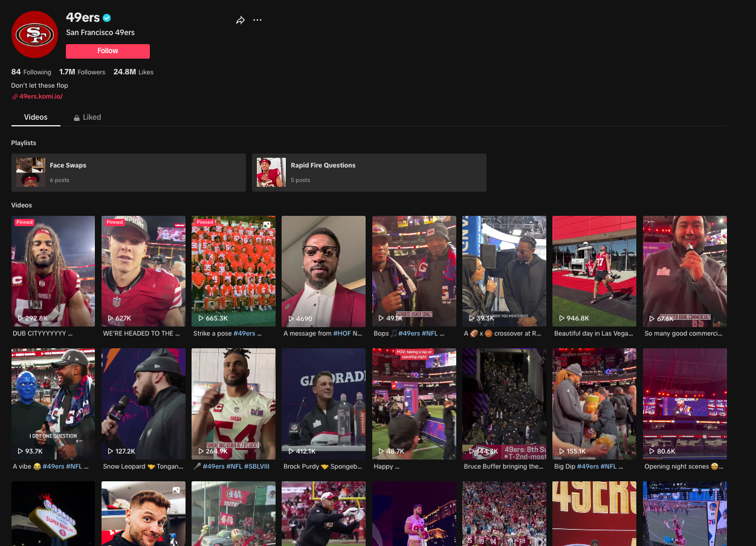Open the Happy opening night lap video
This screenshot has height=546, width=756.
point(414,405)
